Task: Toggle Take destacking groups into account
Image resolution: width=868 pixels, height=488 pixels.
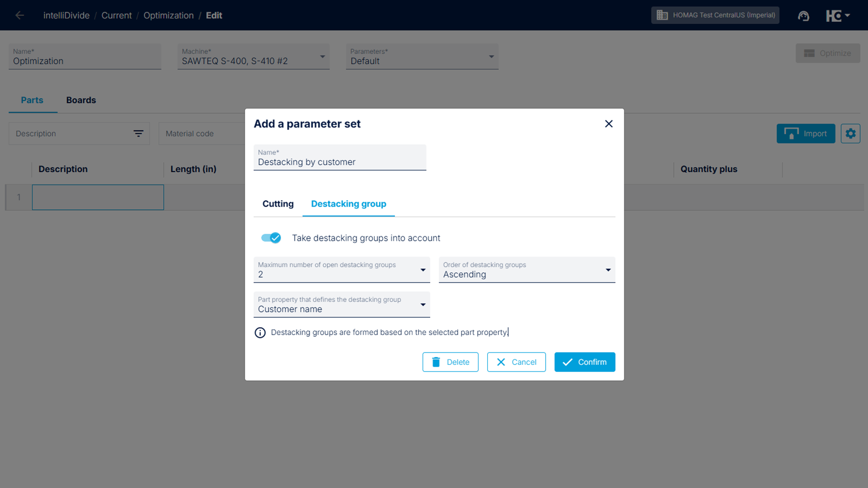Action: click(271, 237)
